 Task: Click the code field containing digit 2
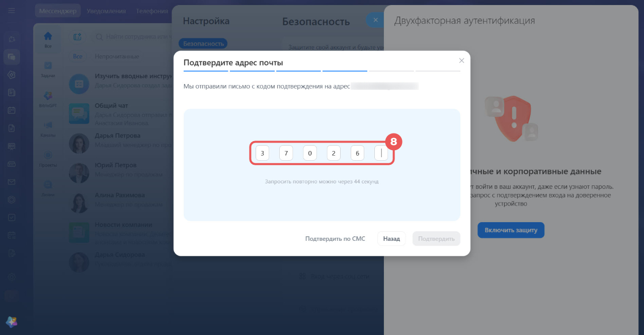coord(334,153)
